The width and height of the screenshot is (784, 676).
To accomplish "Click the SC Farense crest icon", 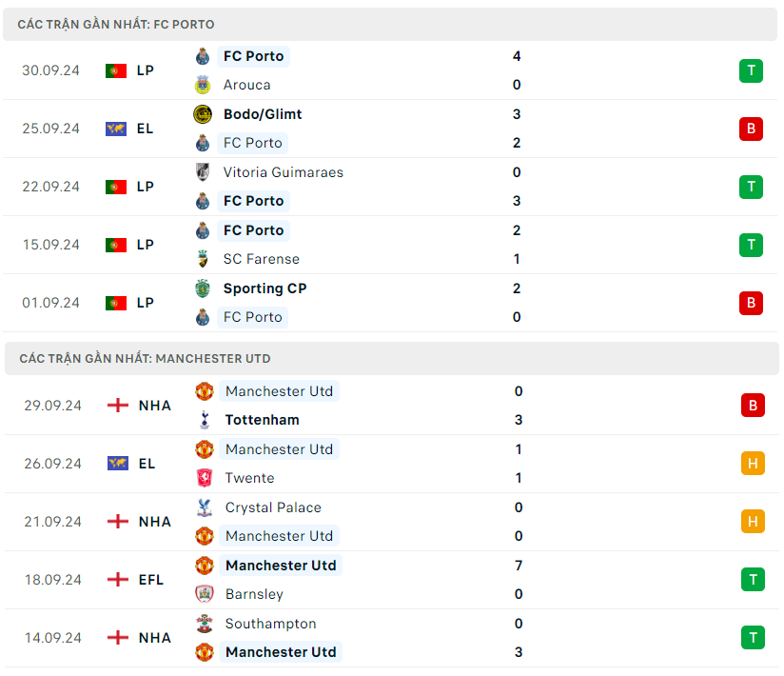I will point(202,259).
